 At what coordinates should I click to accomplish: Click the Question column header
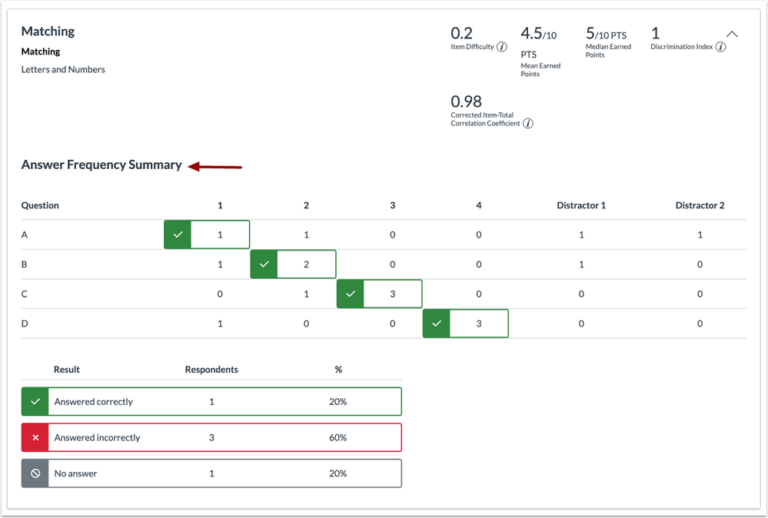click(40, 206)
